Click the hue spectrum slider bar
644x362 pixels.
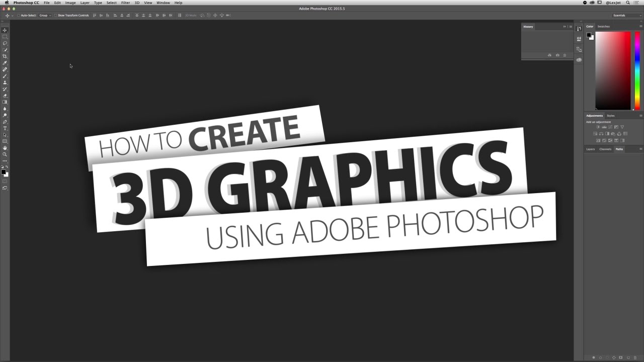637,70
